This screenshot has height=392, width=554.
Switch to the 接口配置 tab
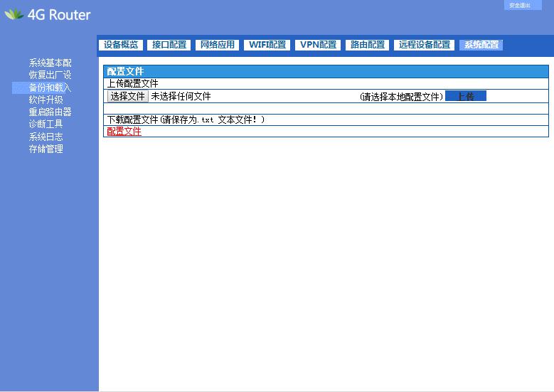pos(169,45)
